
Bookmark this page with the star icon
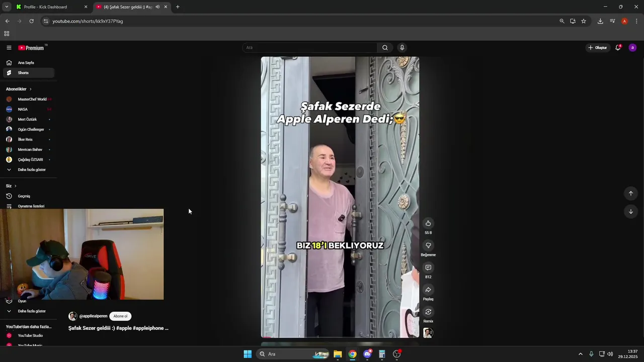click(x=584, y=21)
